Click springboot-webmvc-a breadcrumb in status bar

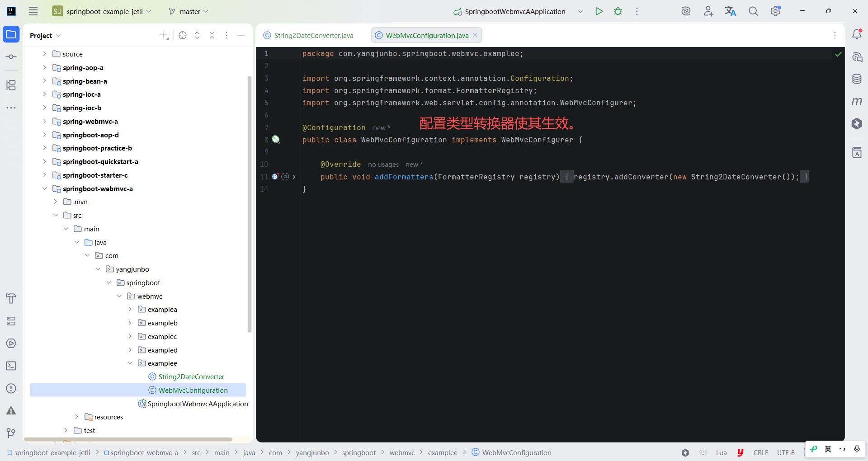pos(141,452)
